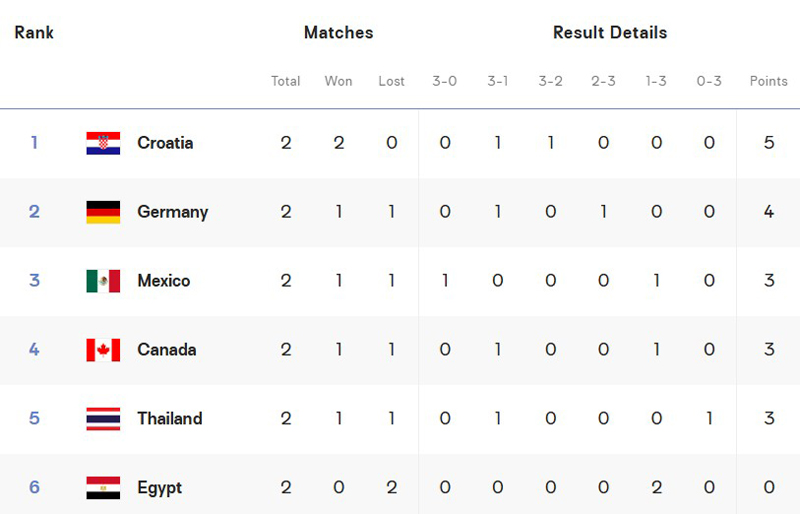Click the 2-3 results column header

click(x=603, y=81)
